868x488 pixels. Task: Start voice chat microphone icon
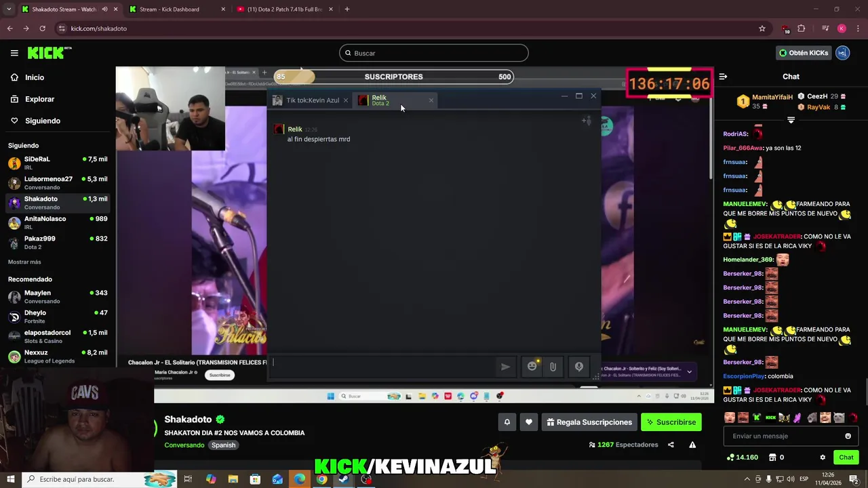click(x=579, y=367)
